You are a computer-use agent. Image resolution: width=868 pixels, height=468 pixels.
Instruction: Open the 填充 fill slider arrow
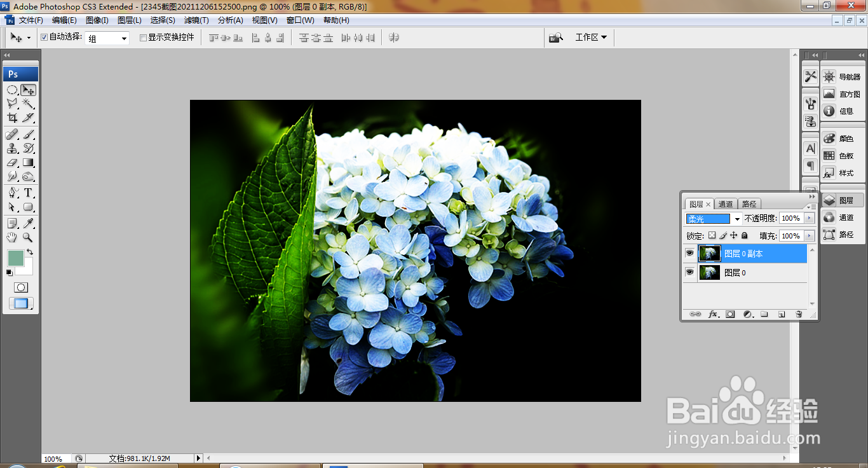coord(809,236)
